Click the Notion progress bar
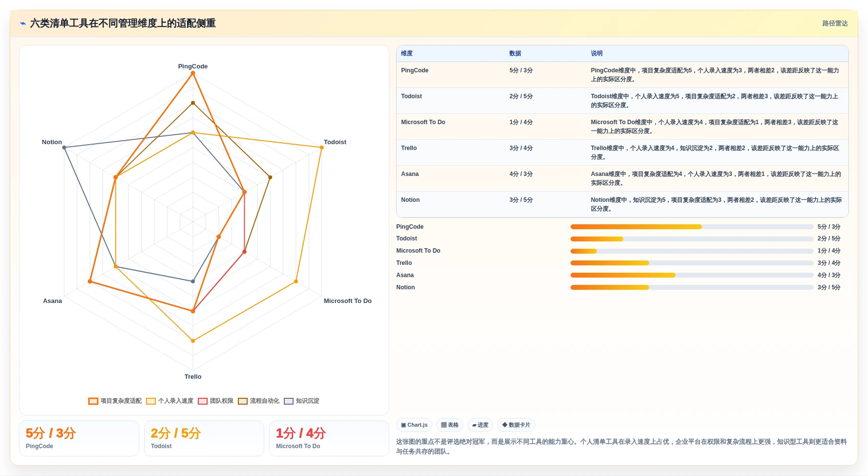 (692, 287)
